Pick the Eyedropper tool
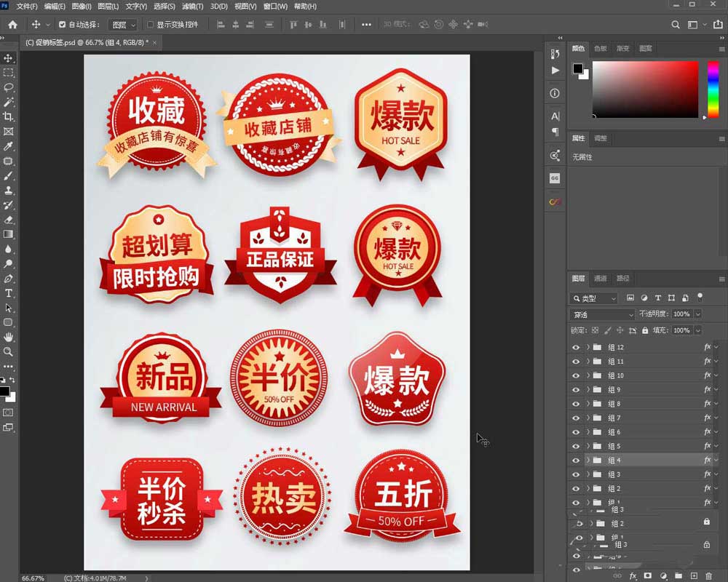Viewport: 728px width, 582px height. pos(9,146)
